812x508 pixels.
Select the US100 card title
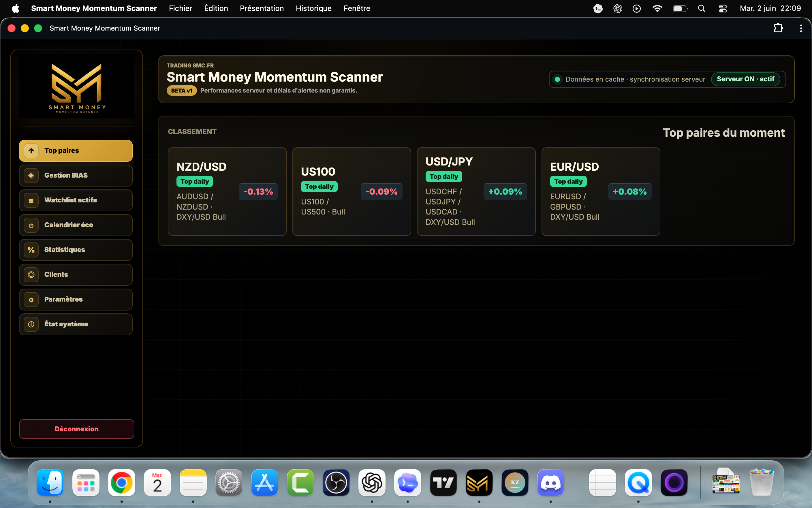coord(318,172)
